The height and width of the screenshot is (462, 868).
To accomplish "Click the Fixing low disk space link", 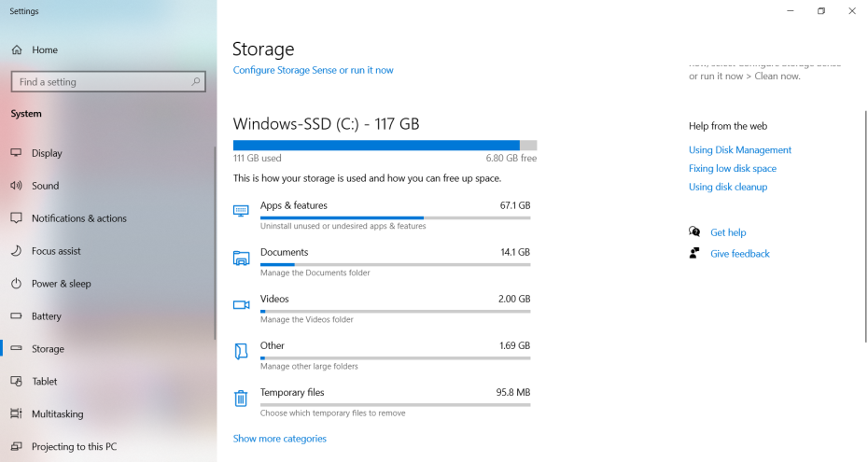I will coord(733,169).
